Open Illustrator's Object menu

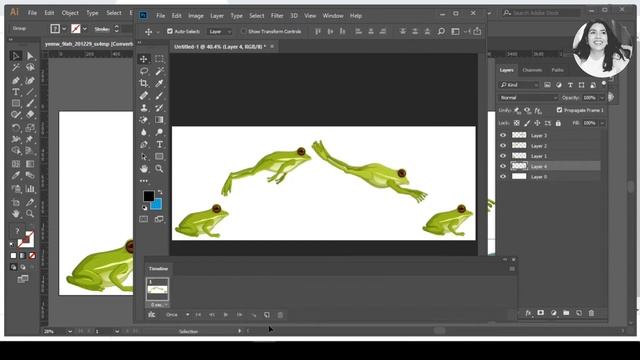[70, 13]
